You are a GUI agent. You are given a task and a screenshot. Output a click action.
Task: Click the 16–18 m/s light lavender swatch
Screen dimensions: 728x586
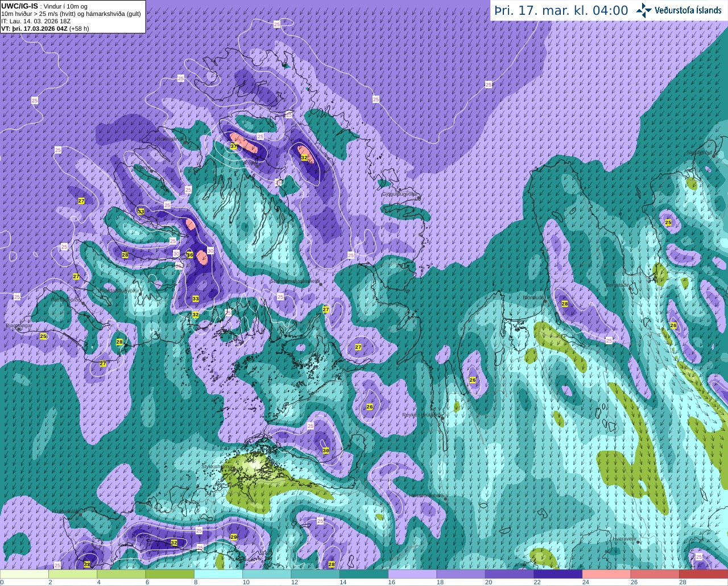pyautogui.click(x=412, y=573)
